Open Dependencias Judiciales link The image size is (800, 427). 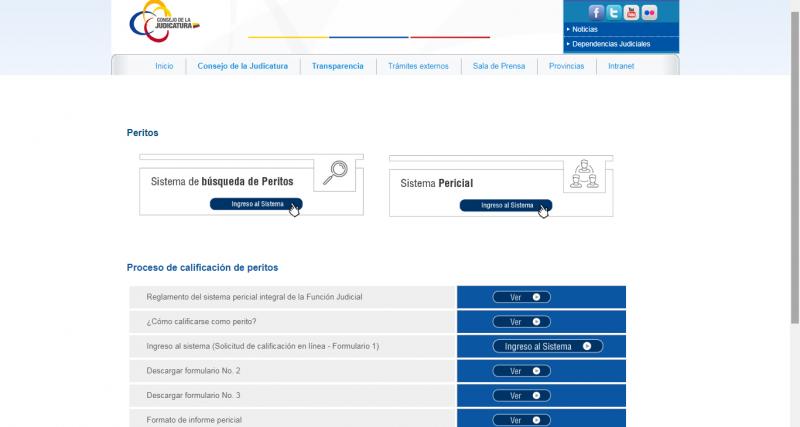(611, 44)
